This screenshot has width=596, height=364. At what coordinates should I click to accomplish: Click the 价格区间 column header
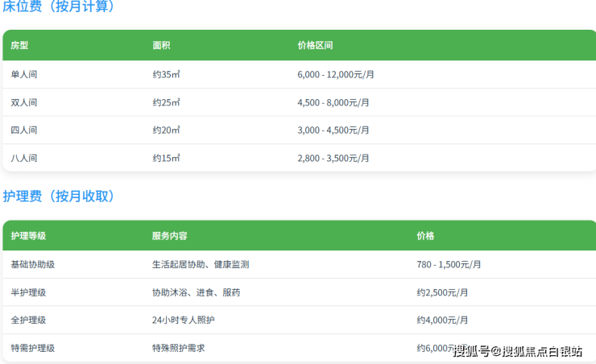coord(315,46)
